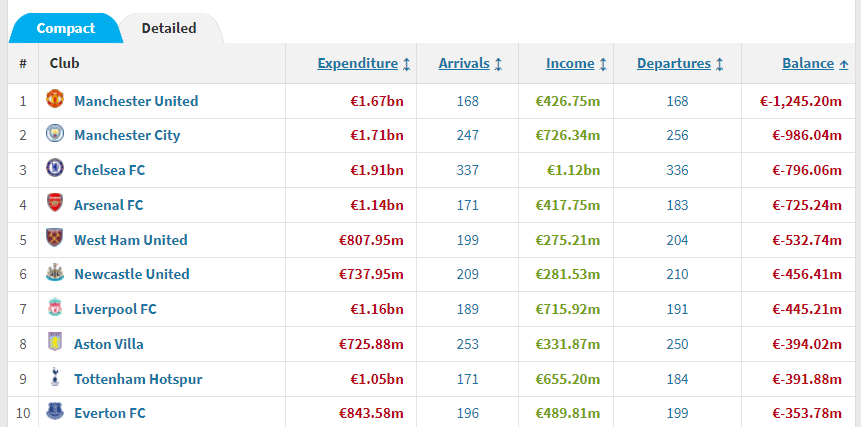
Task: Open the Tottenham Hotspur club link
Action: pyautogui.click(x=138, y=379)
